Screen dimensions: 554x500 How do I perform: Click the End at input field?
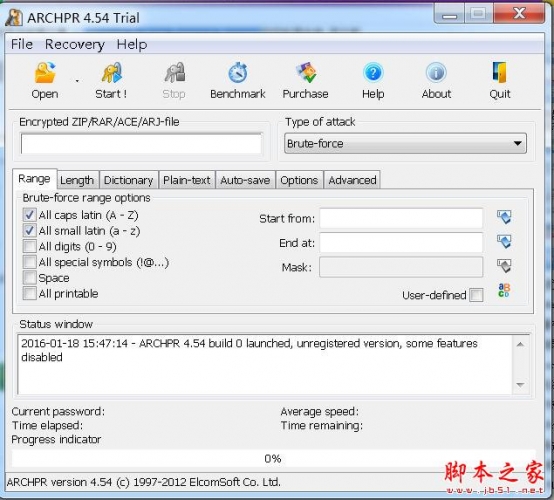[401, 242]
